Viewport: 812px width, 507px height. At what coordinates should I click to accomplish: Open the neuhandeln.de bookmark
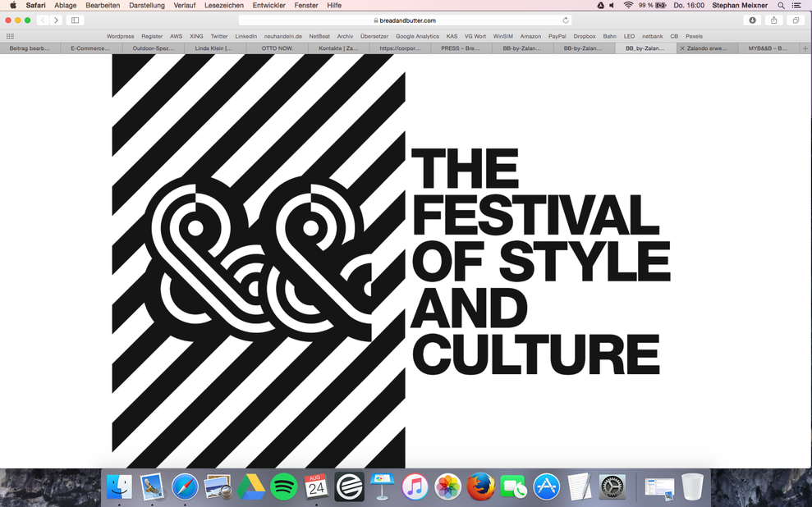pyautogui.click(x=282, y=36)
